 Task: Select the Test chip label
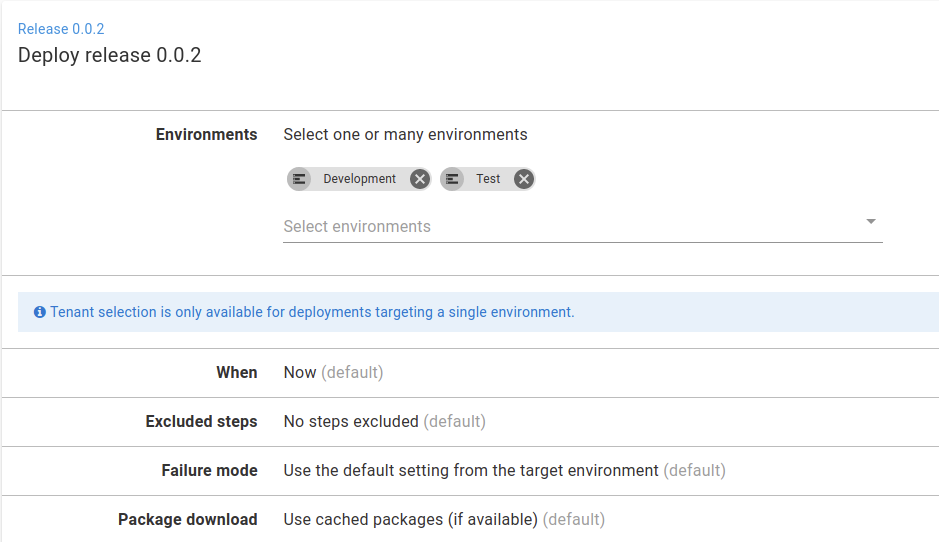488,179
